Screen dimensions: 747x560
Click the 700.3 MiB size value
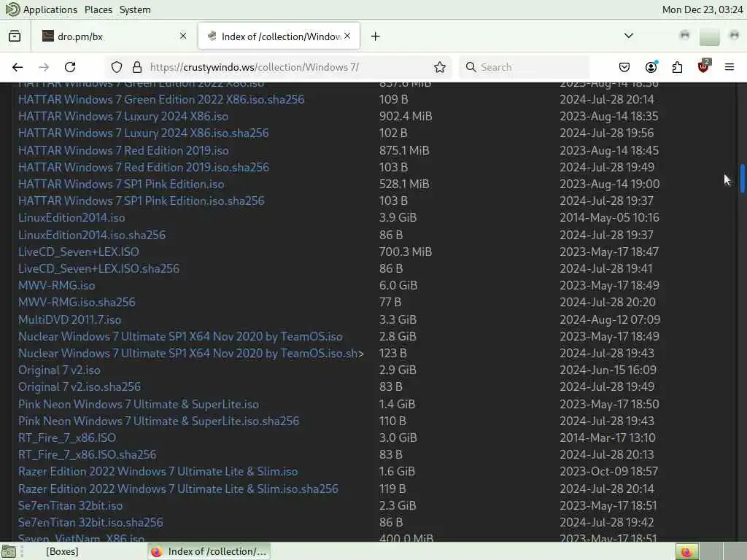(406, 252)
